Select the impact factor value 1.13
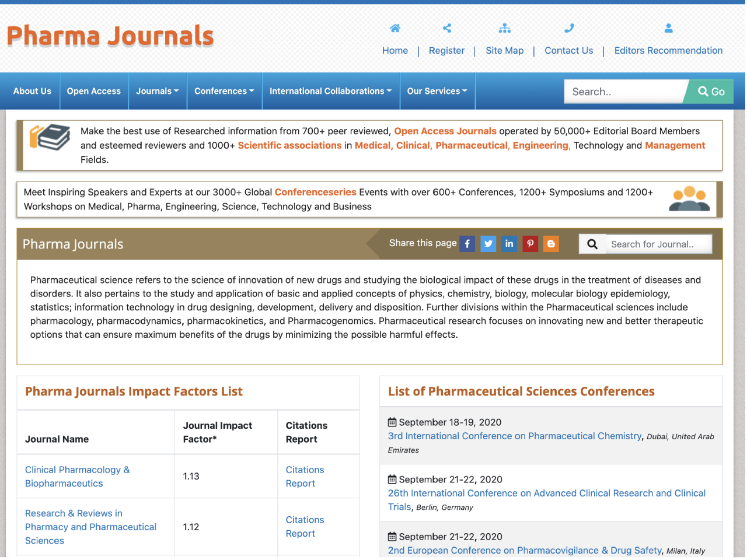The height and width of the screenshot is (560, 747). pos(191,477)
